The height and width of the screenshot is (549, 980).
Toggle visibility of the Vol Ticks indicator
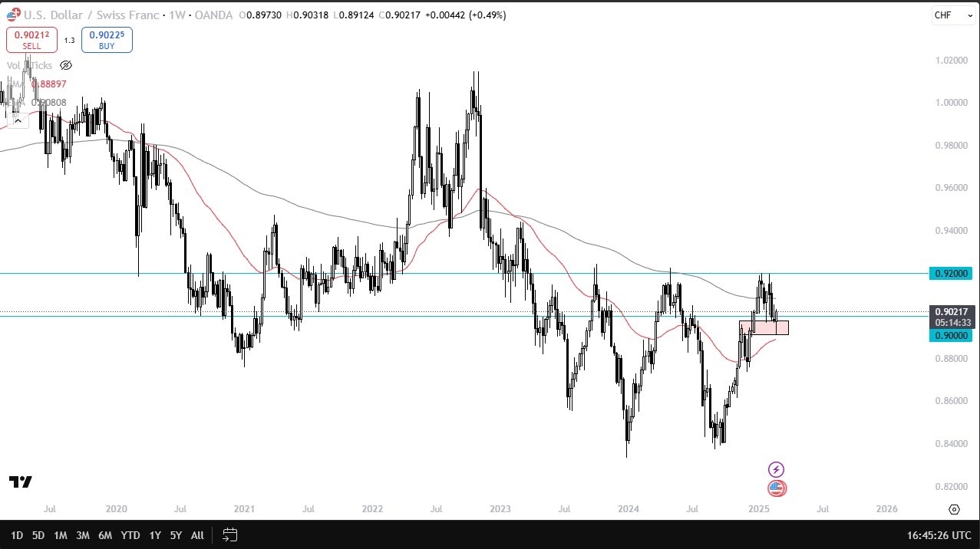click(66, 65)
